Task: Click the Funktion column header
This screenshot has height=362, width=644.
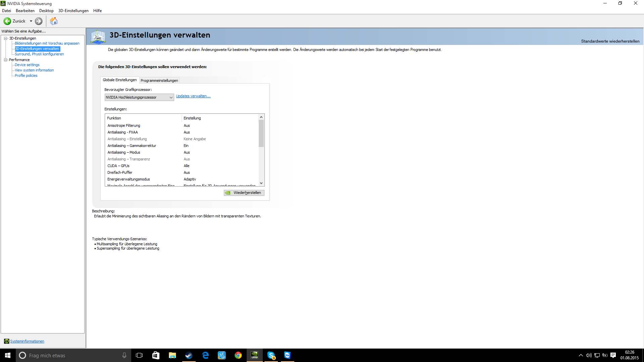Action: pos(143,118)
